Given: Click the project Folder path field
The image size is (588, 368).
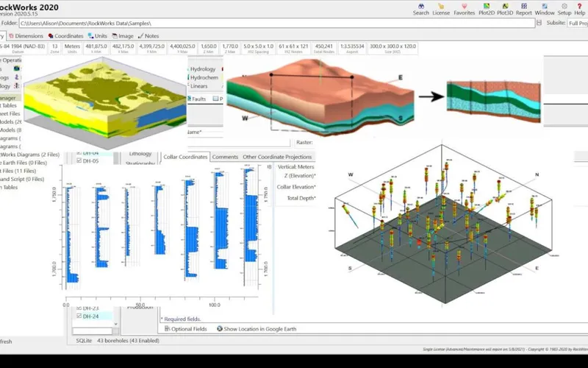Looking at the screenshot, I should click(277, 24).
